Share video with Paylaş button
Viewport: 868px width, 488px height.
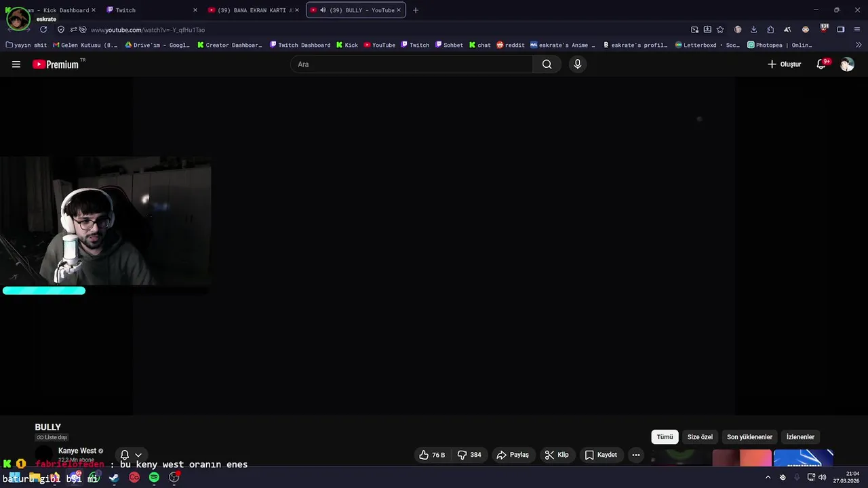click(x=513, y=455)
